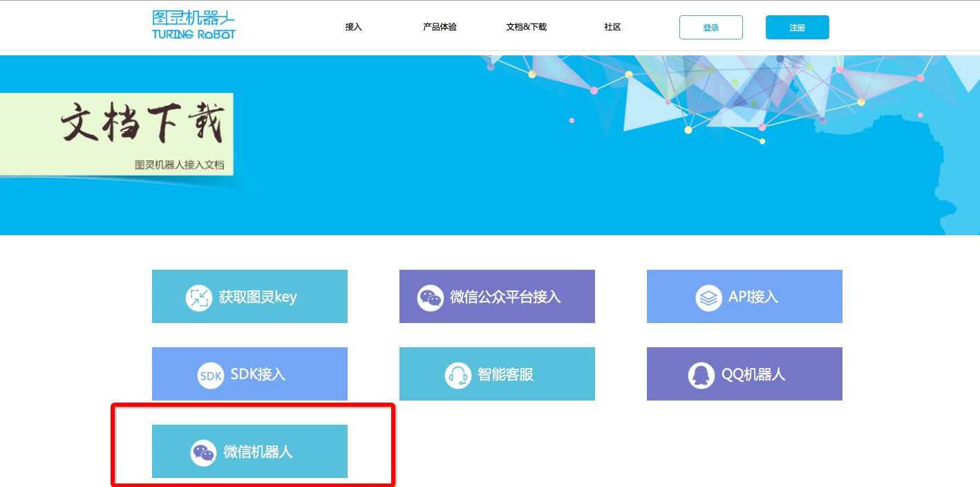
Task: Click the 图灵机器人接入文档 subtitle text
Action: (180, 165)
